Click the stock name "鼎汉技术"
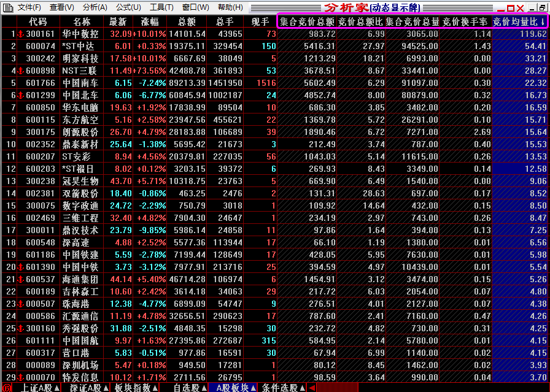The image size is (550, 392). [80, 231]
